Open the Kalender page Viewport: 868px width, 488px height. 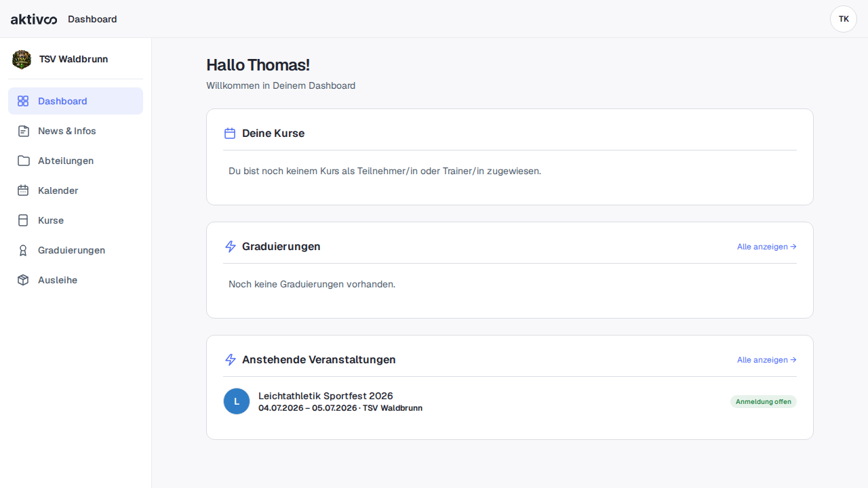coord(75,190)
